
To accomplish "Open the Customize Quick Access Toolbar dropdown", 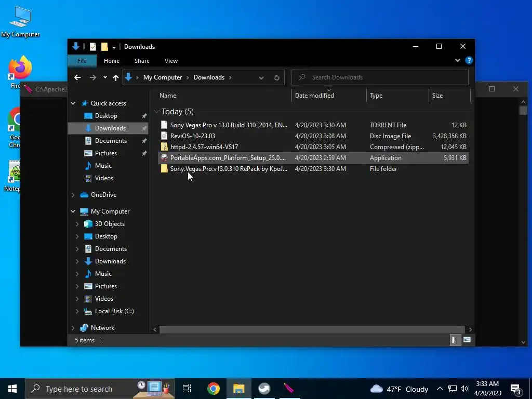I will [114, 47].
